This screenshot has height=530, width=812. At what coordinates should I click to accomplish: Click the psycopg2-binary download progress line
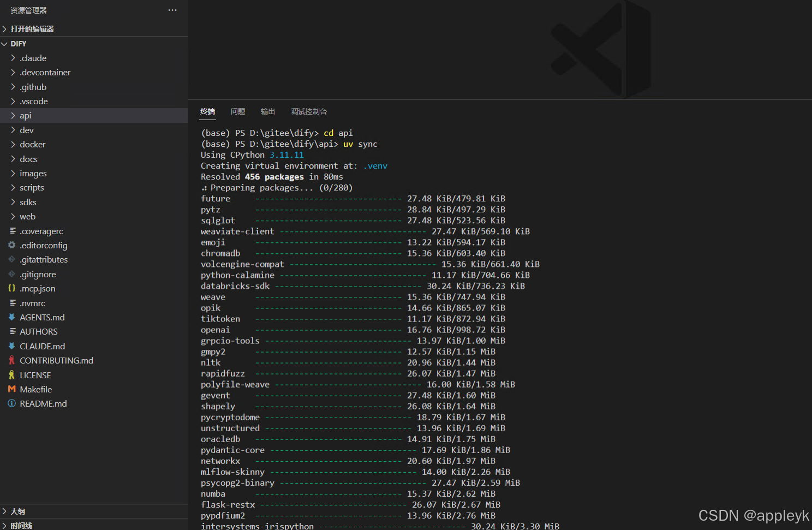coord(360,483)
